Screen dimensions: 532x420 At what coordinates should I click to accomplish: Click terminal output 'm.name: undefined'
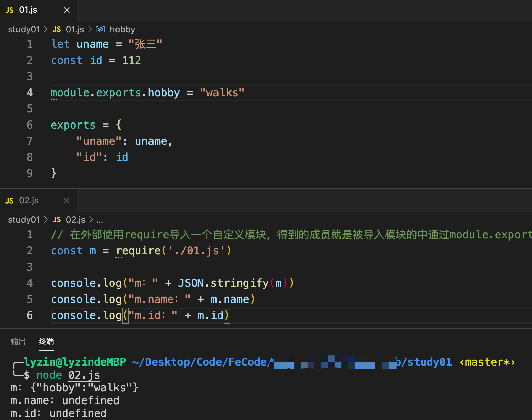tap(65, 400)
